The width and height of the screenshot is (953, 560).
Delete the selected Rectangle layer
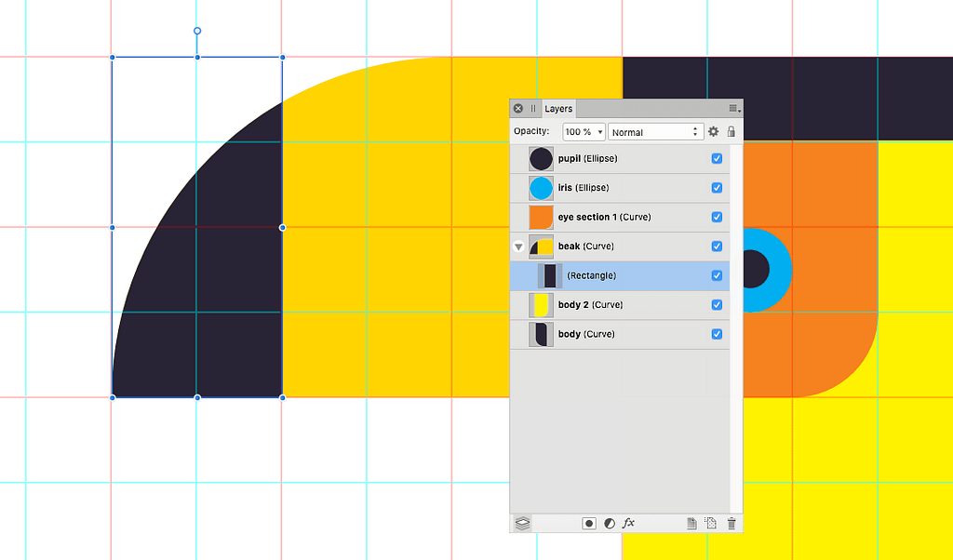732,523
